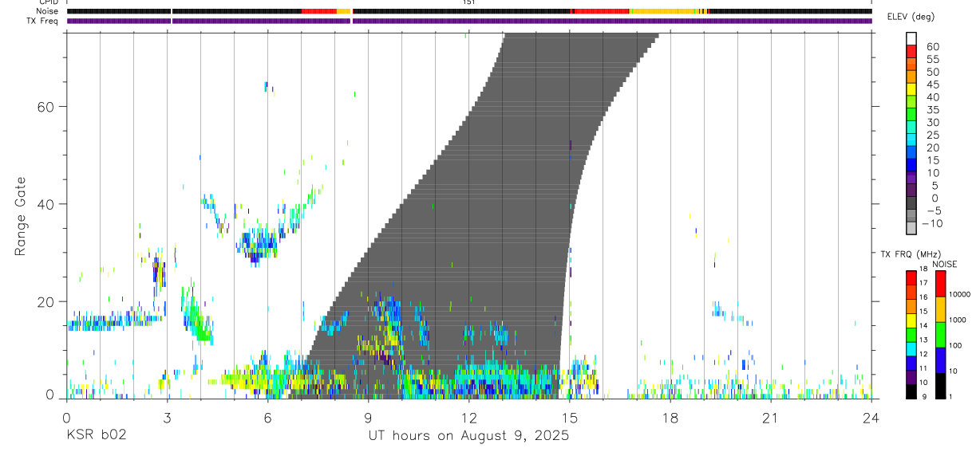Image resolution: width=980 pixels, height=452 pixels.
Task: Click the x-axis tick label '6'
Action: click(267, 417)
